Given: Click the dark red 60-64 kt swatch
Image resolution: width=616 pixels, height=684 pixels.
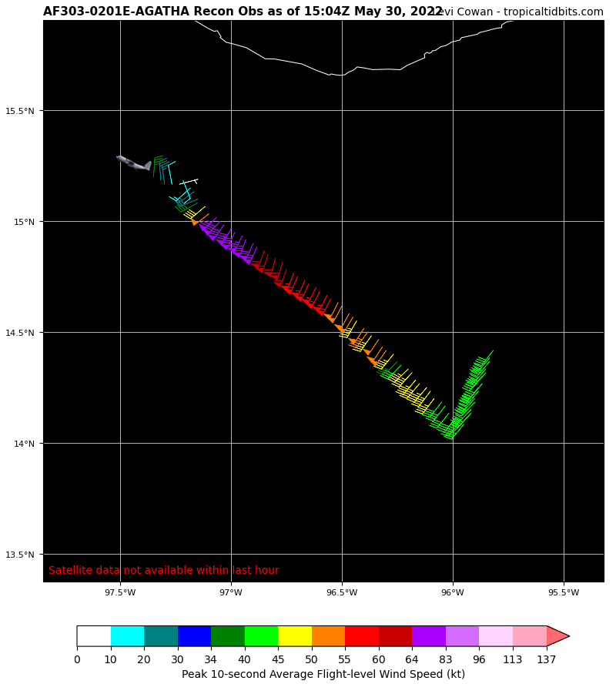Looking at the screenshot, I should [x=396, y=635].
